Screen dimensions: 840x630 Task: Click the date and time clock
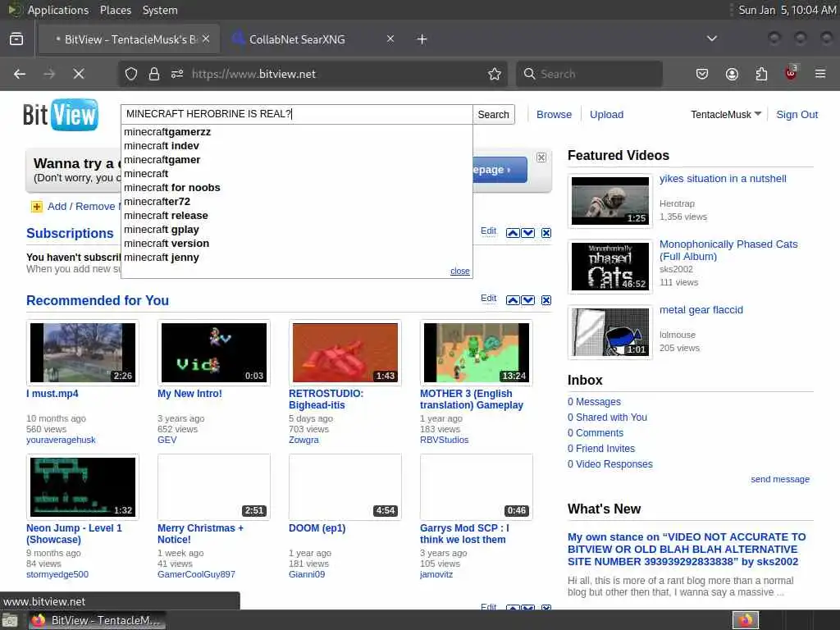tap(787, 10)
